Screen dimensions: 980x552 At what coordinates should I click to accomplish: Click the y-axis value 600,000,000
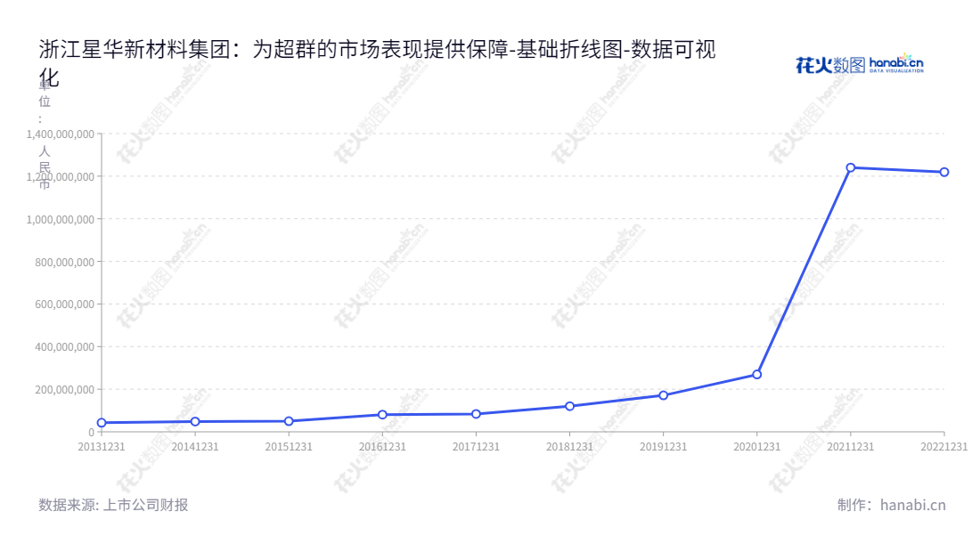tap(65, 304)
